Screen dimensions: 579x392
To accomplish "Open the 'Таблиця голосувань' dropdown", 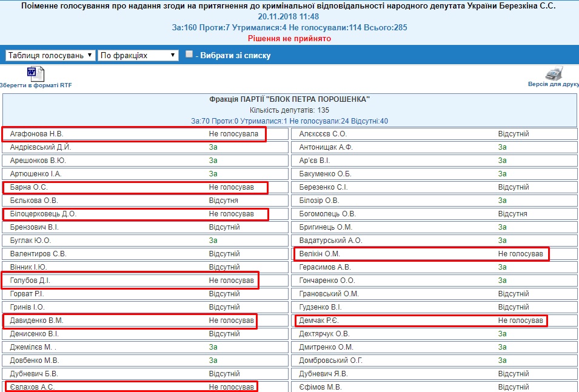I will pyautogui.click(x=50, y=55).
